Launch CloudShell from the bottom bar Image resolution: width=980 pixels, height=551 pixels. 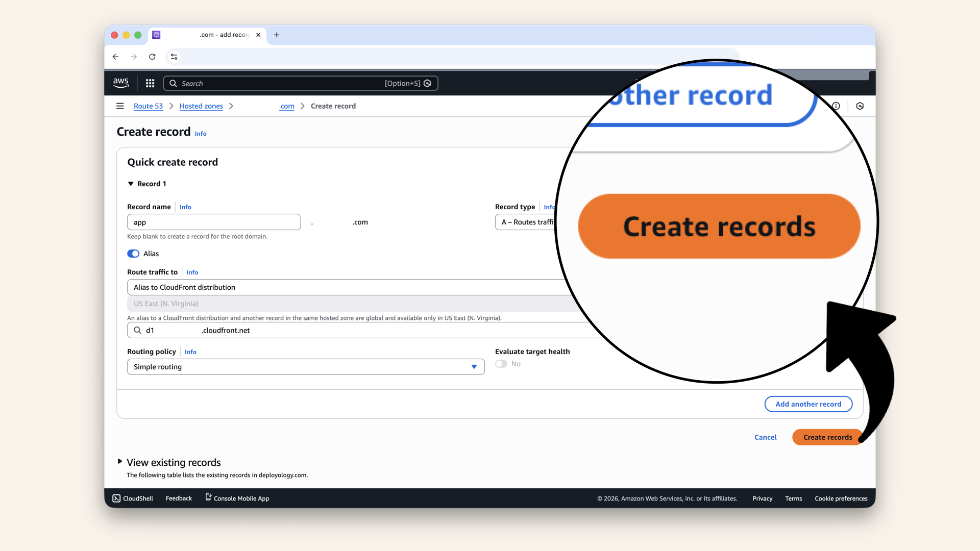click(132, 498)
